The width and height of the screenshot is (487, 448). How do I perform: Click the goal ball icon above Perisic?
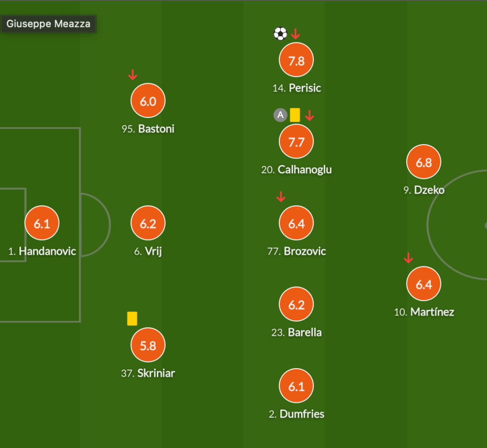click(280, 34)
